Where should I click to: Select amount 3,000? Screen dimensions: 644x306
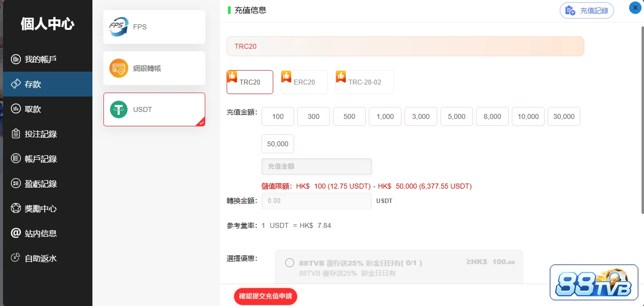click(421, 116)
